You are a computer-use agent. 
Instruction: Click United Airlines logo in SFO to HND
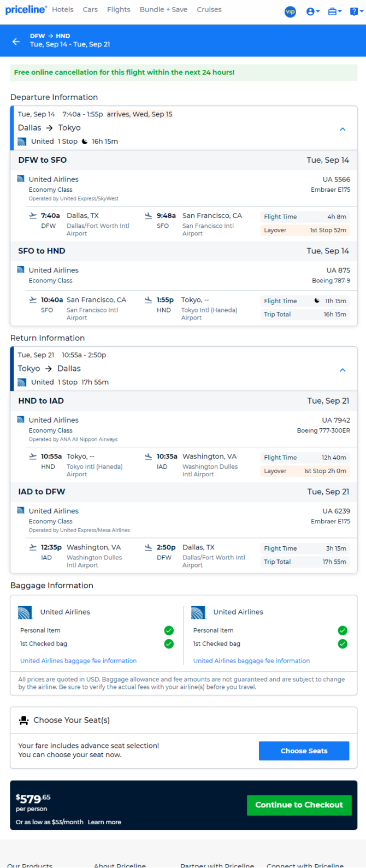tap(21, 269)
